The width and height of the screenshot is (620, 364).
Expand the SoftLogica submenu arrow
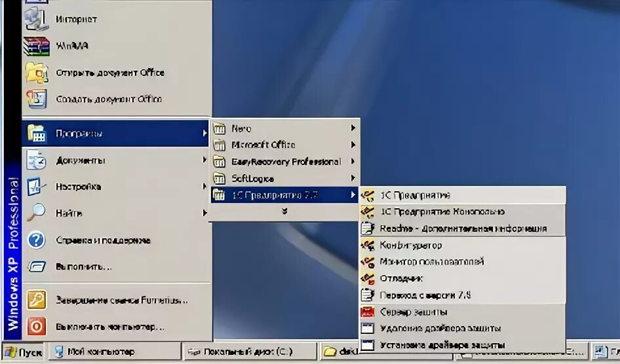[353, 178]
